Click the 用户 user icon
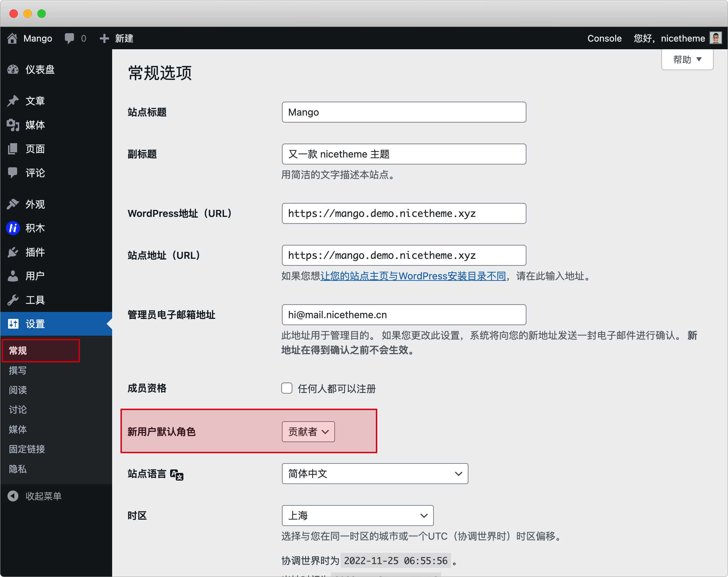The height and width of the screenshot is (577, 728). pyautogui.click(x=13, y=276)
